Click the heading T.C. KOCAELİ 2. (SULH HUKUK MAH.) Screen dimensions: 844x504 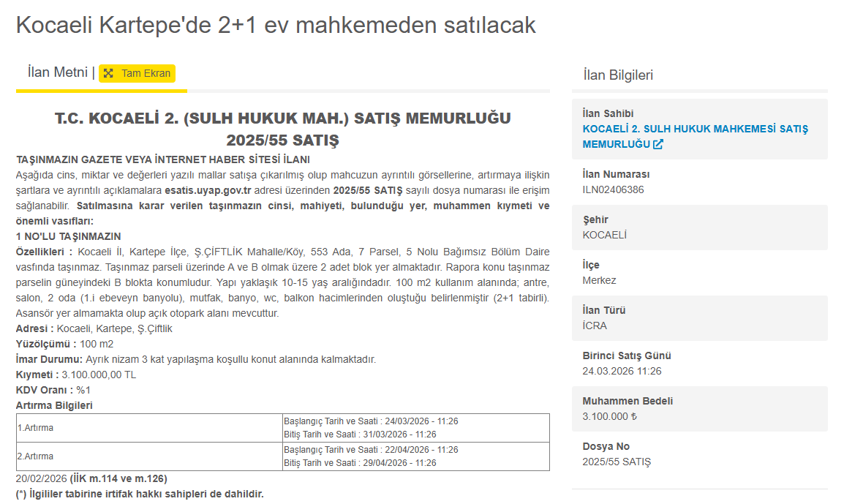tap(282, 118)
